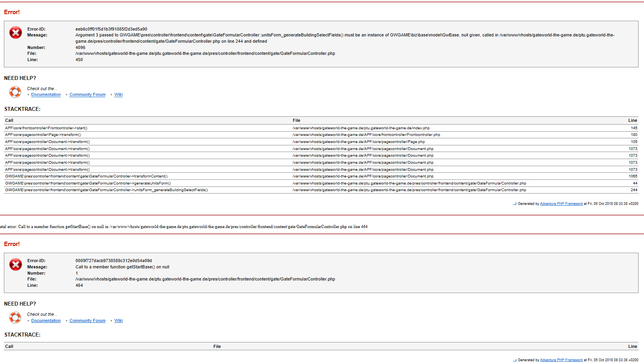Click the small icon before last 'Generated by' text
The width and height of the screenshot is (644, 362).
pyautogui.click(x=514, y=360)
